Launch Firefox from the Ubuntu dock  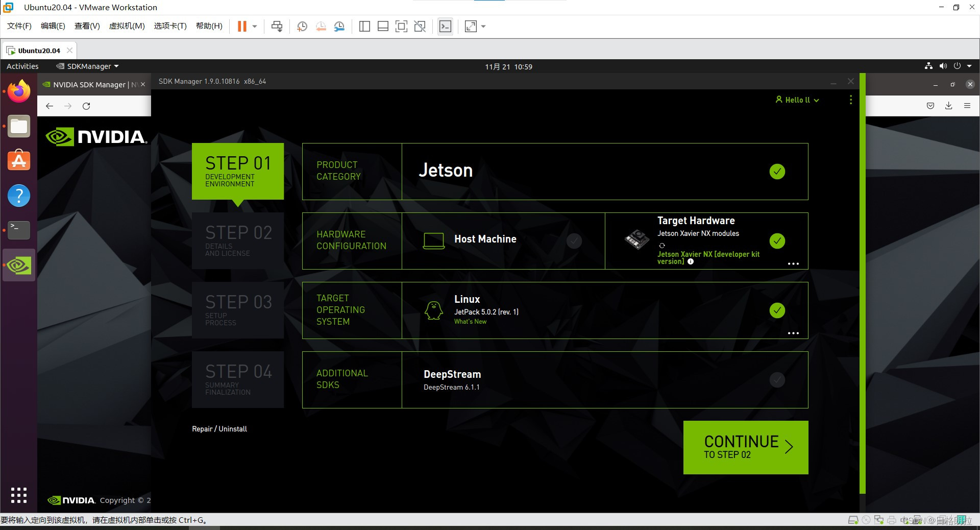[x=19, y=91]
